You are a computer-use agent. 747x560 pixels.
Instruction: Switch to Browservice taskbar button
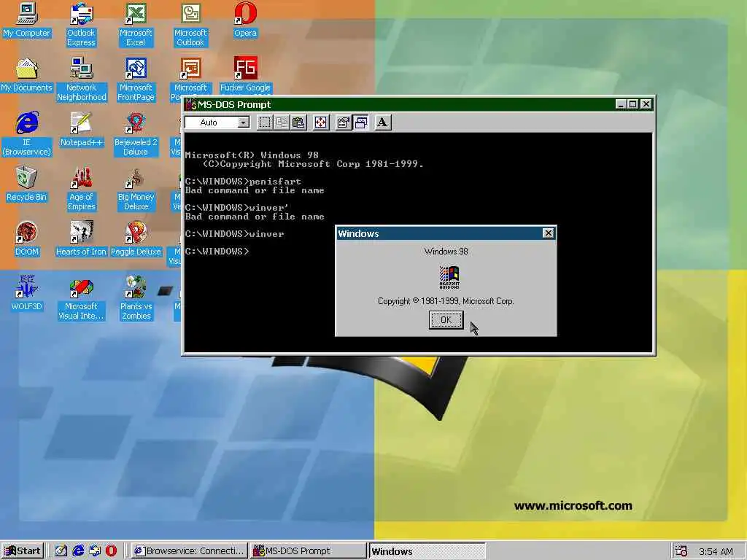tap(189, 551)
